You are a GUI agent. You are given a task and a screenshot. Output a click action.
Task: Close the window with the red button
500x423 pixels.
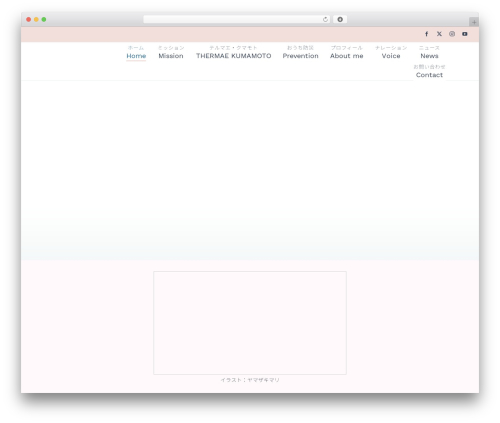[29, 20]
